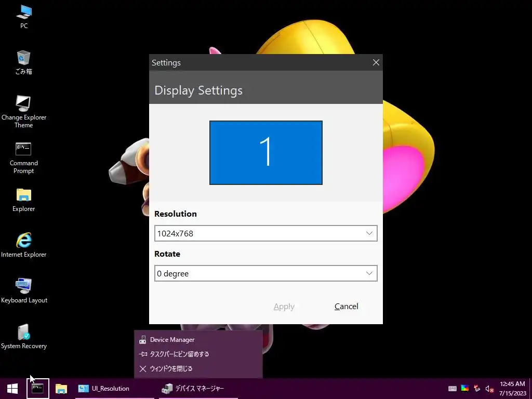Click the touch keyboard tray icon
Screen dimensions: 532x399
[453, 389]
